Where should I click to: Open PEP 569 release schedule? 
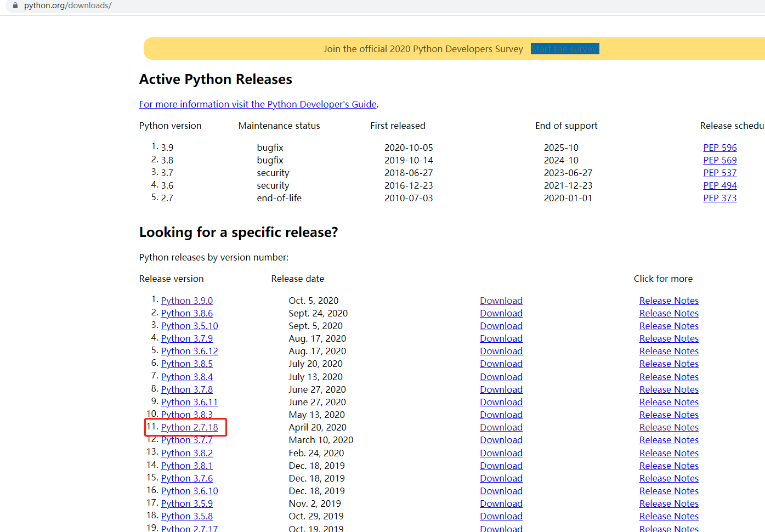(720, 160)
